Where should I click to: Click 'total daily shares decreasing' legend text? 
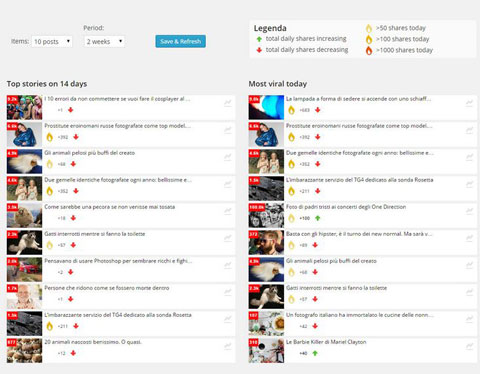307,50
